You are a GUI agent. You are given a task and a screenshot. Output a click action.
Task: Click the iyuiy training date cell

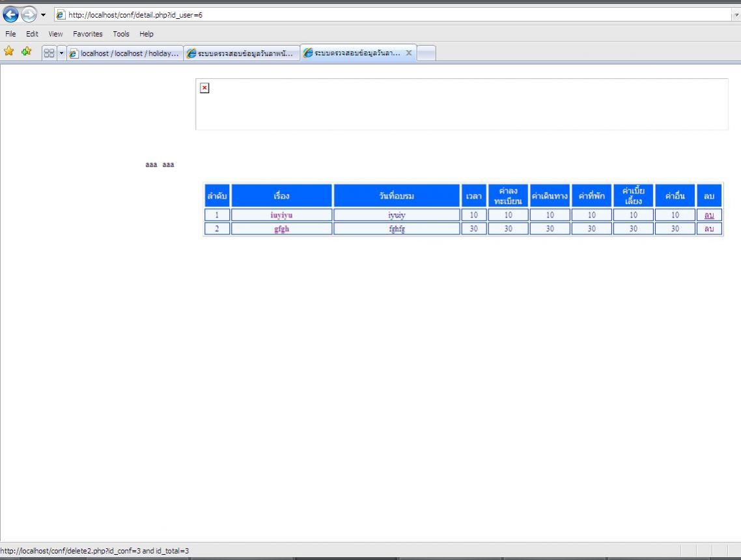pos(397,215)
